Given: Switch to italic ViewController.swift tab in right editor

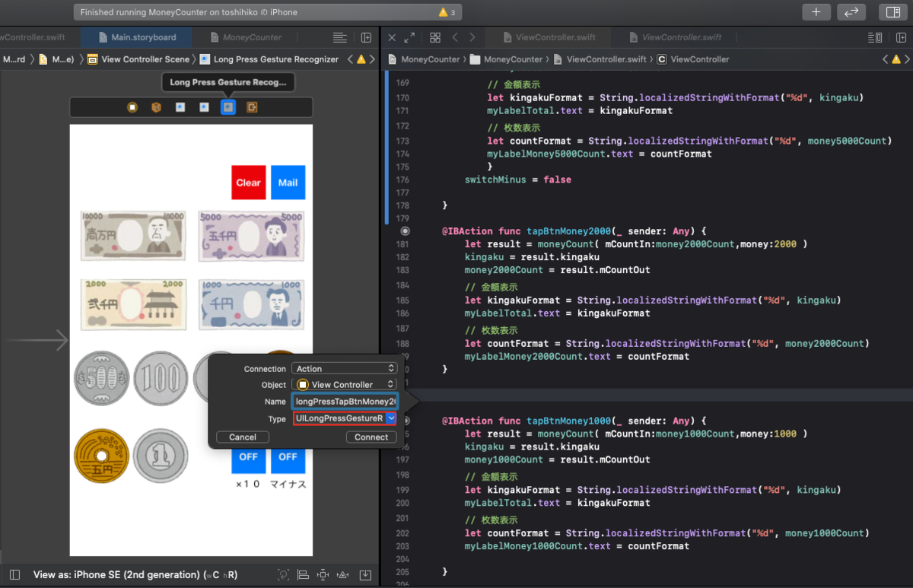Looking at the screenshot, I should (x=674, y=37).
